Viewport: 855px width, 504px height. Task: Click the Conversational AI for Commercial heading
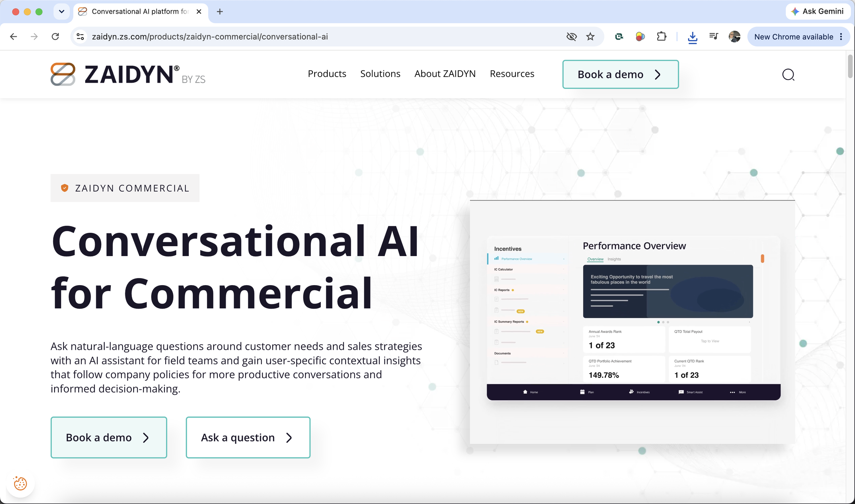tap(235, 267)
